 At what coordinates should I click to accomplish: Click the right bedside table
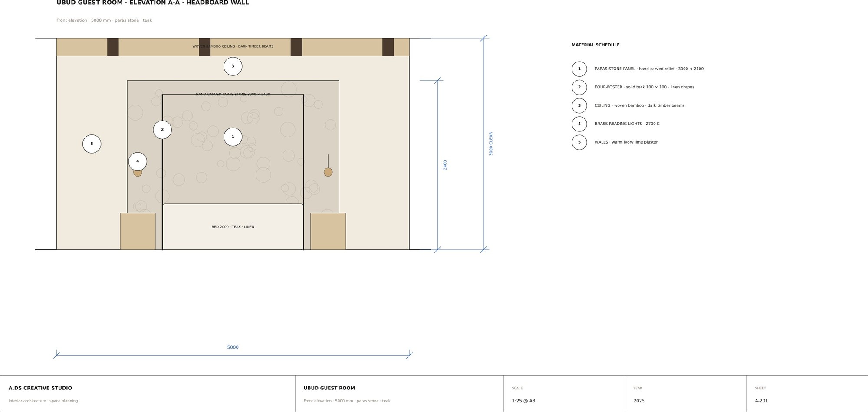coord(328,231)
